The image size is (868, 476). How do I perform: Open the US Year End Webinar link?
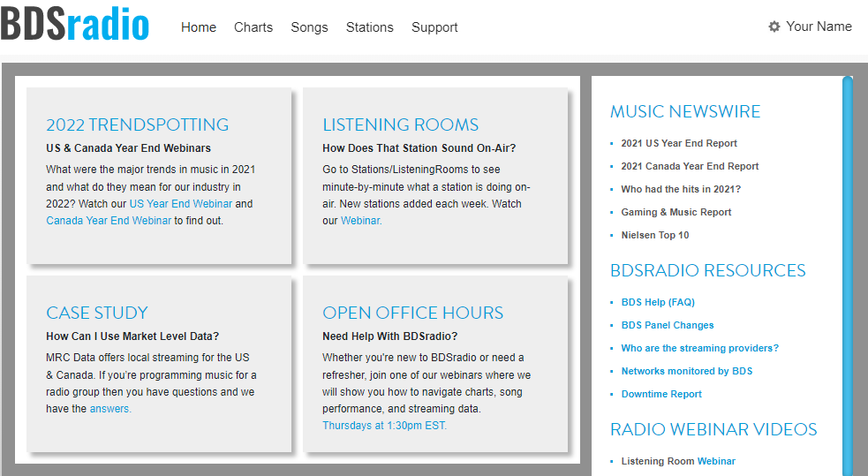coord(181,204)
